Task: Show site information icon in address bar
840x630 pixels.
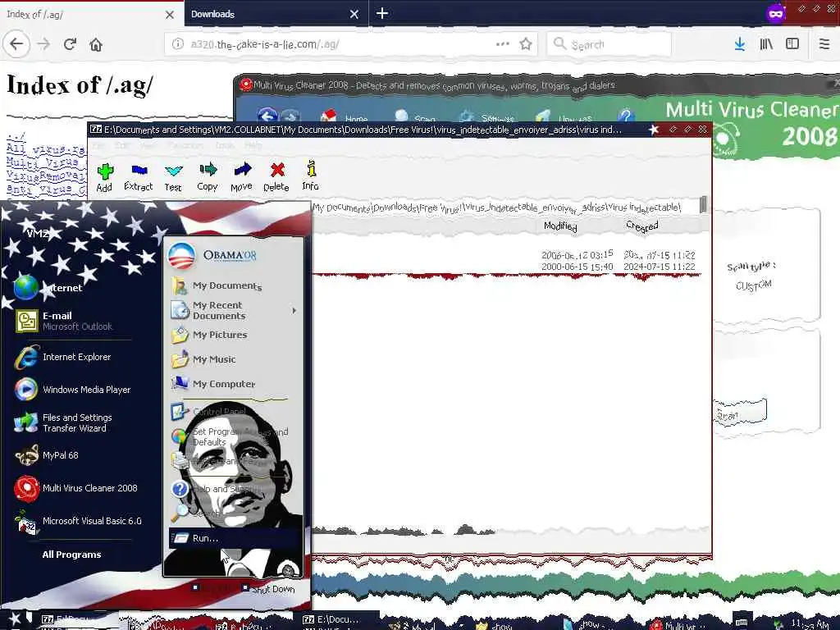Action: click(x=178, y=44)
